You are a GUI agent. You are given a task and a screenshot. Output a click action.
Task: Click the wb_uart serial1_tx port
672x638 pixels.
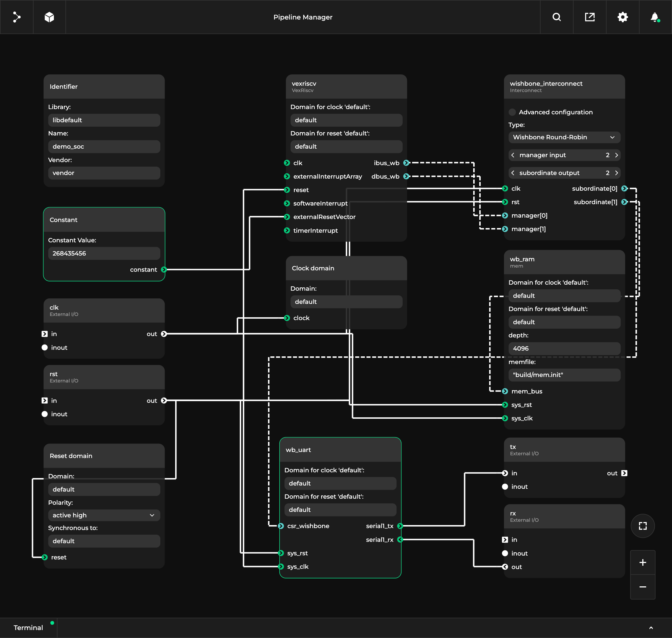tap(400, 526)
